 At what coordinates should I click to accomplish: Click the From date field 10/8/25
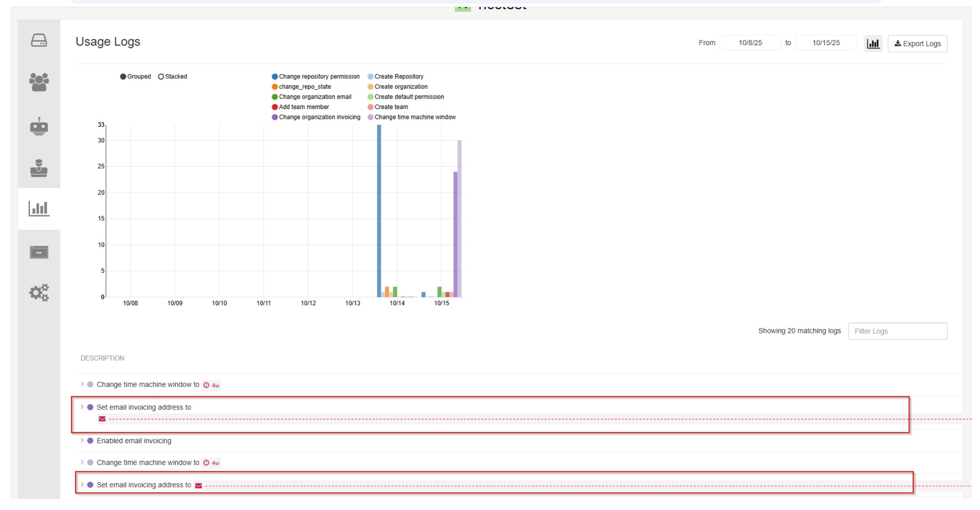coord(750,43)
